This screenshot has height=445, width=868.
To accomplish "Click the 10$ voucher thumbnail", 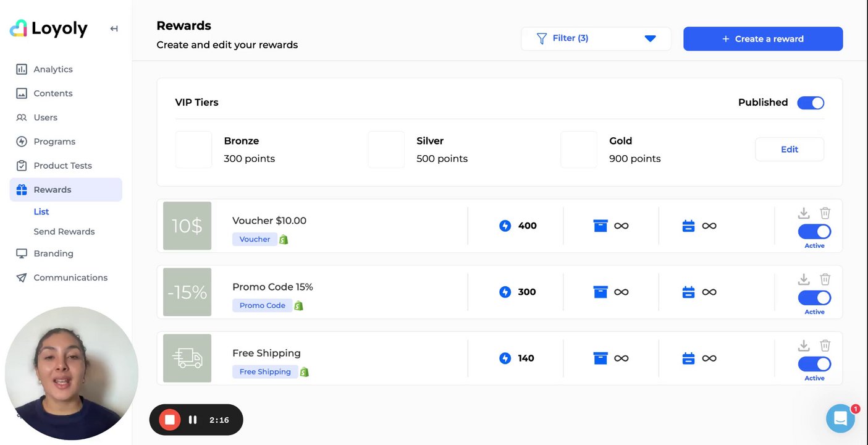I will point(187,226).
